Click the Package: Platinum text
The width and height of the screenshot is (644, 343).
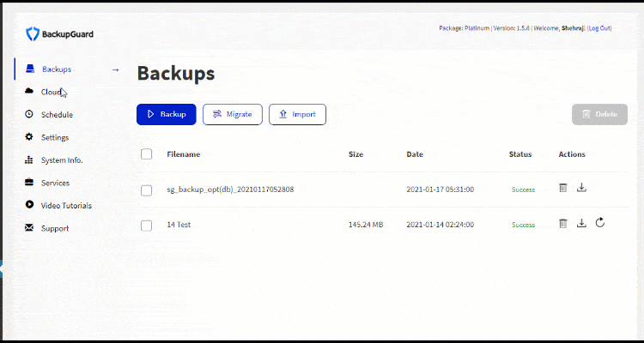pos(464,28)
